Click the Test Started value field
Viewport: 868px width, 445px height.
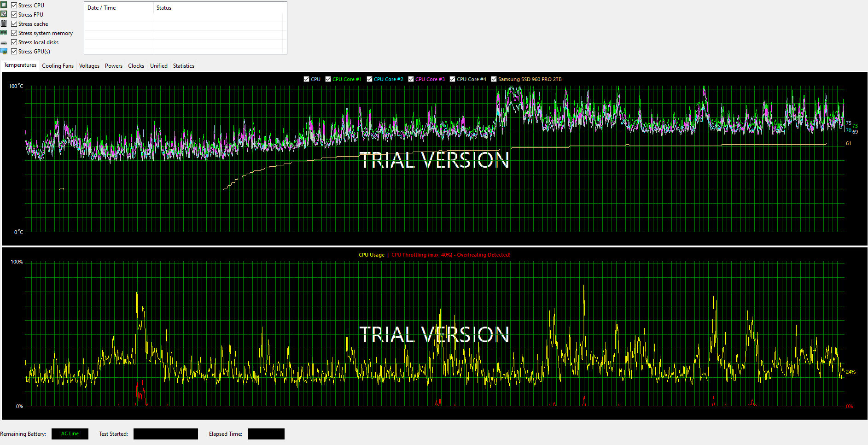(166, 434)
